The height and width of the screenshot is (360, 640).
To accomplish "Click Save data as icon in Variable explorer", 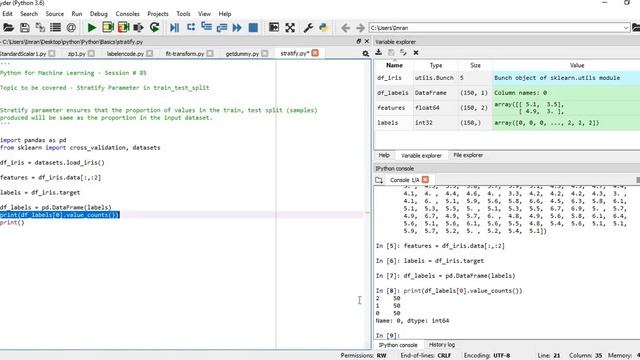I will point(403,52).
